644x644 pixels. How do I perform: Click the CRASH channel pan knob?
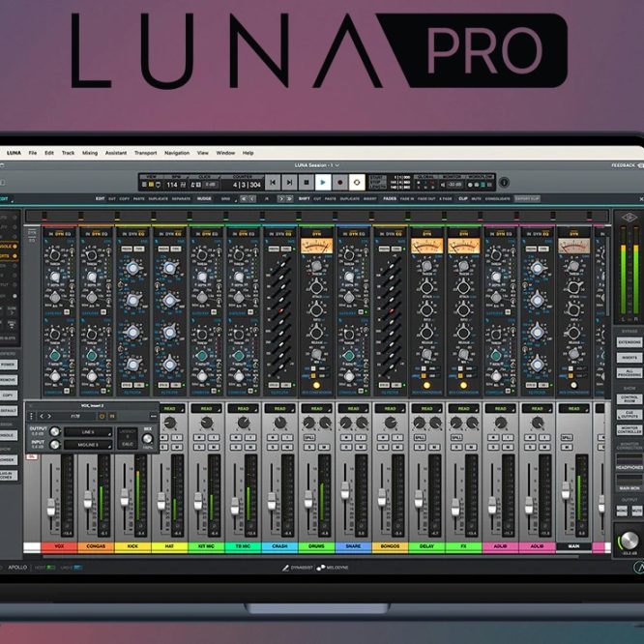click(280, 423)
